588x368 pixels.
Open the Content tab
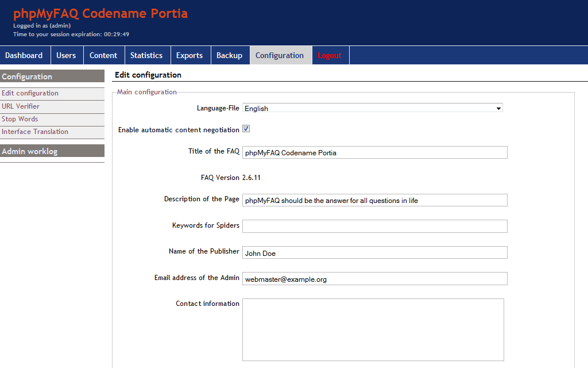coord(103,55)
